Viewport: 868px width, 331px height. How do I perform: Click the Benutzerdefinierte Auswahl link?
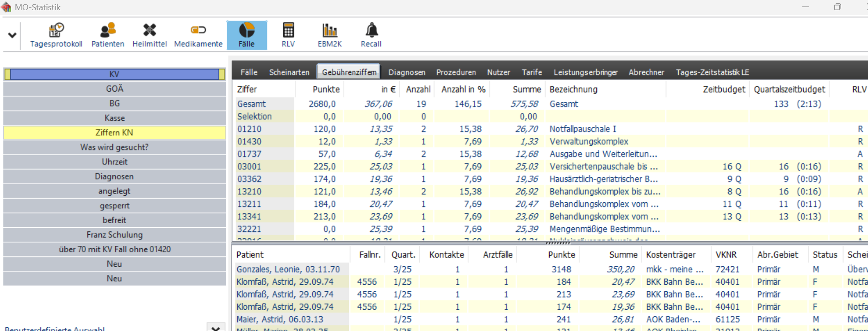tap(55, 329)
